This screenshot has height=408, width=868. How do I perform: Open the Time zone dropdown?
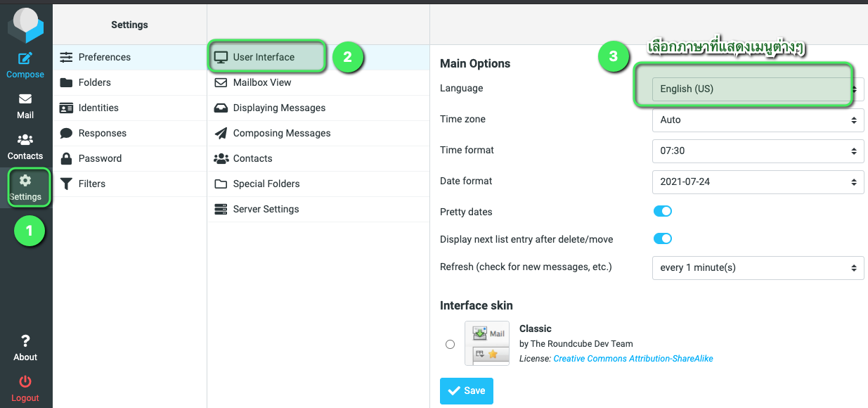[x=758, y=120]
